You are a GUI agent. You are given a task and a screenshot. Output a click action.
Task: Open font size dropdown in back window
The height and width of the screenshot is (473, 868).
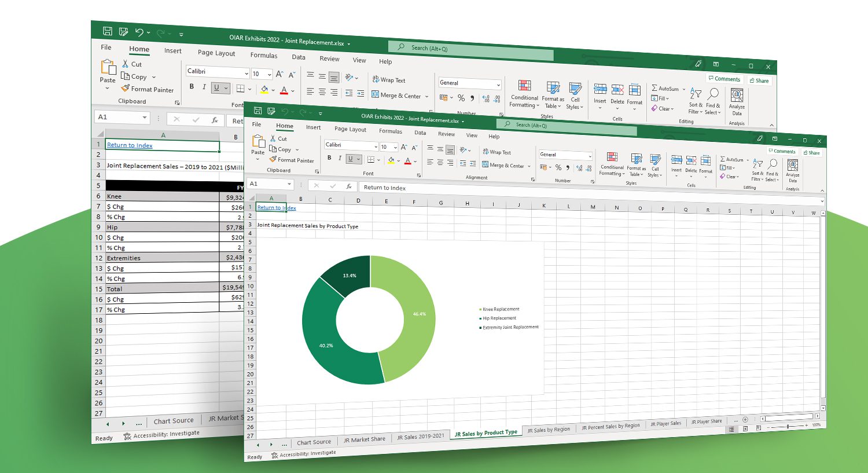pyautogui.click(x=269, y=74)
